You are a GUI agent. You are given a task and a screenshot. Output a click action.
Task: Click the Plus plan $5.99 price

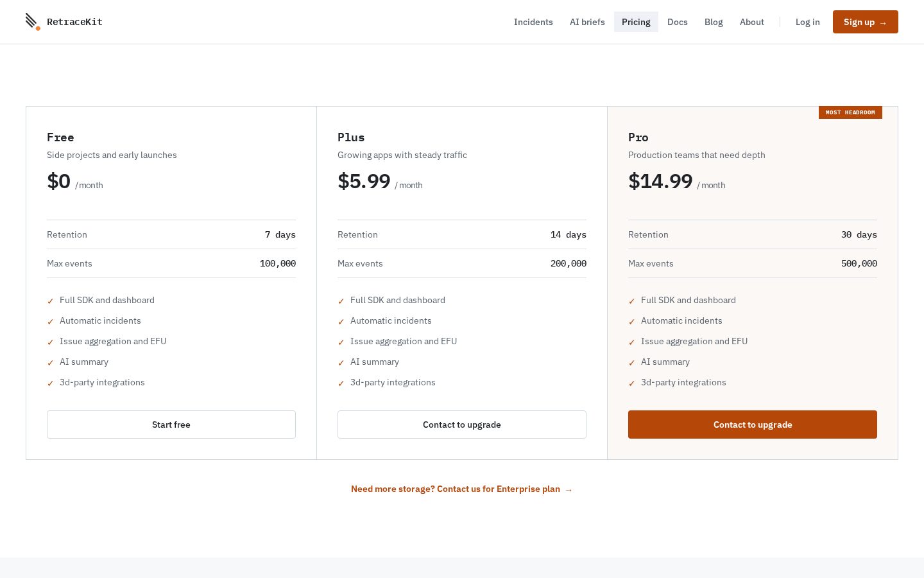click(364, 182)
